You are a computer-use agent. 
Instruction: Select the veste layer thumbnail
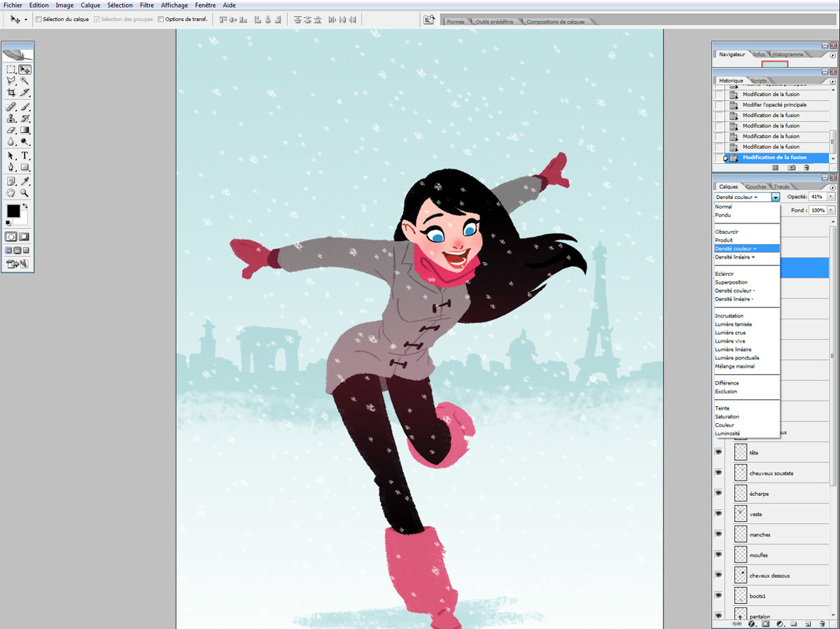pos(741,513)
